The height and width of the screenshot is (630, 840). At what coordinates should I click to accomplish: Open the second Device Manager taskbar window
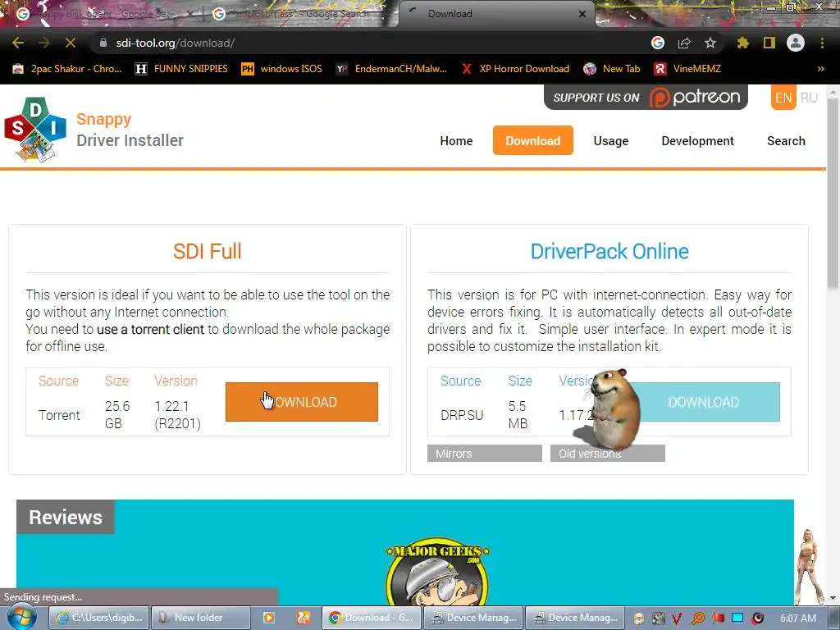pyautogui.click(x=575, y=618)
